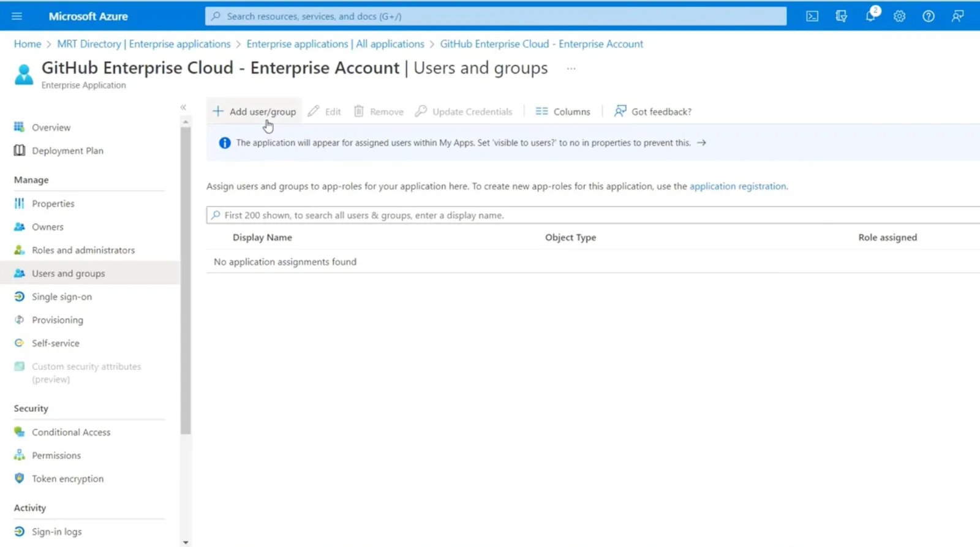Open Properties in the sidebar
The height and width of the screenshot is (547, 980).
click(x=53, y=203)
